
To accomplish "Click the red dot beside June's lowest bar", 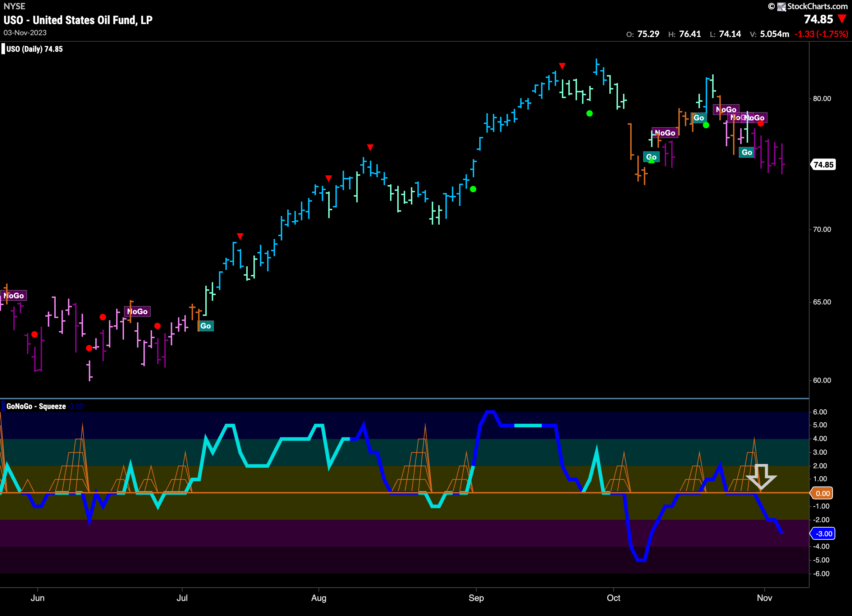I will [x=89, y=348].
